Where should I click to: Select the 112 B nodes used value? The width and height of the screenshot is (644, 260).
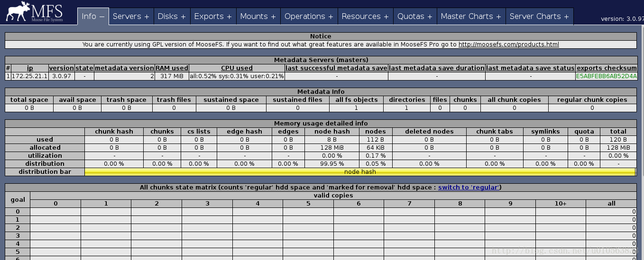click(x=376, y=140)
